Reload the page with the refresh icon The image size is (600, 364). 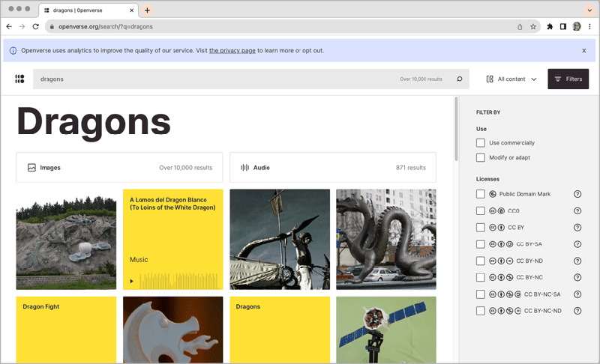pyautogui.click(x=35, y=26)
